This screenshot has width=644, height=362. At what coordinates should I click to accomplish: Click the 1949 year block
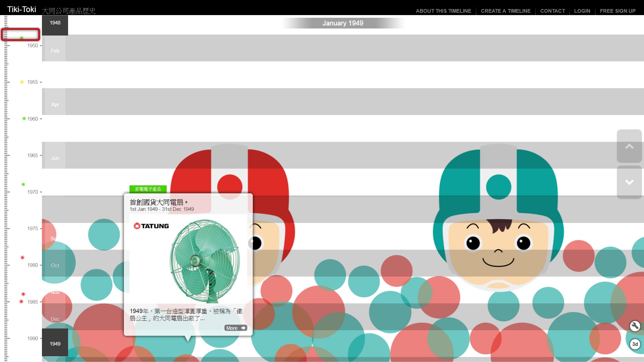pyautogui.click(x=55, y=342)
